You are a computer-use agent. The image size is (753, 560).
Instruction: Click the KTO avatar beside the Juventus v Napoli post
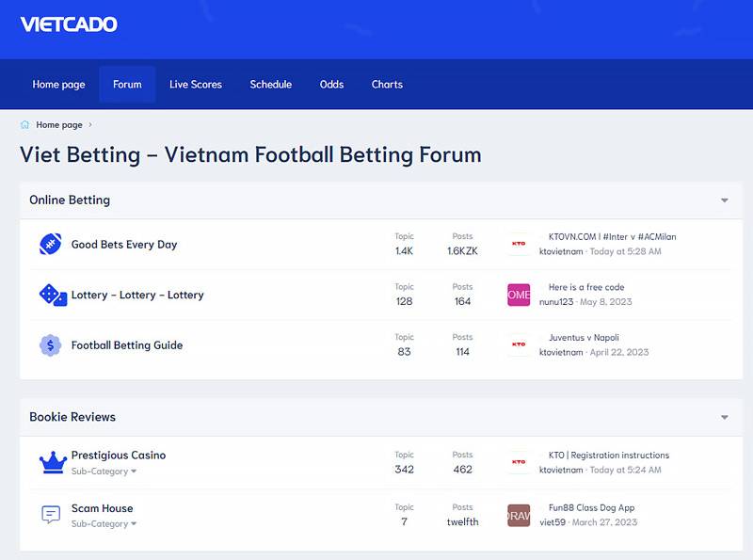519,344
